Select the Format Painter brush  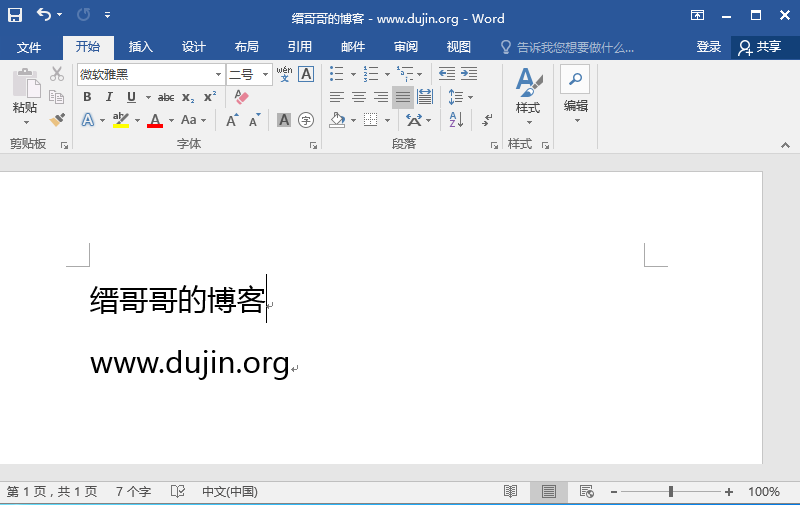point(57,120)
